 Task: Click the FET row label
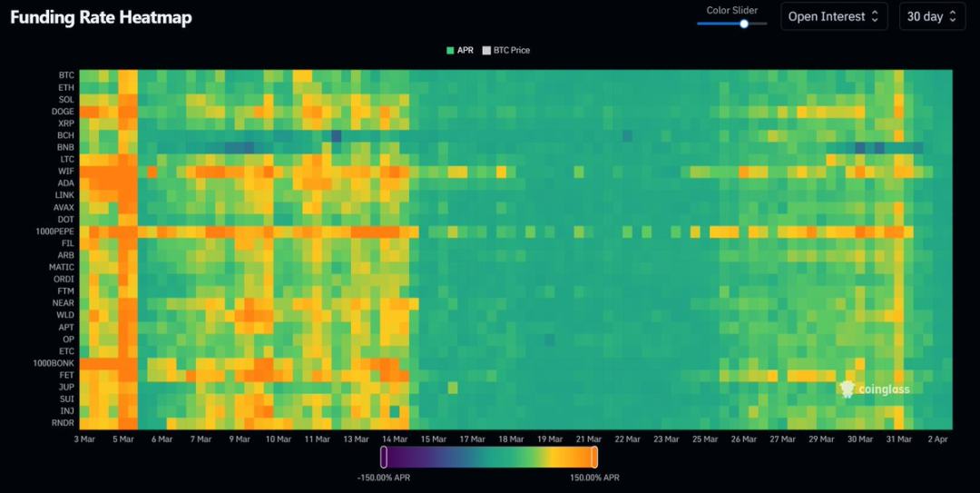tap(67, 375)
